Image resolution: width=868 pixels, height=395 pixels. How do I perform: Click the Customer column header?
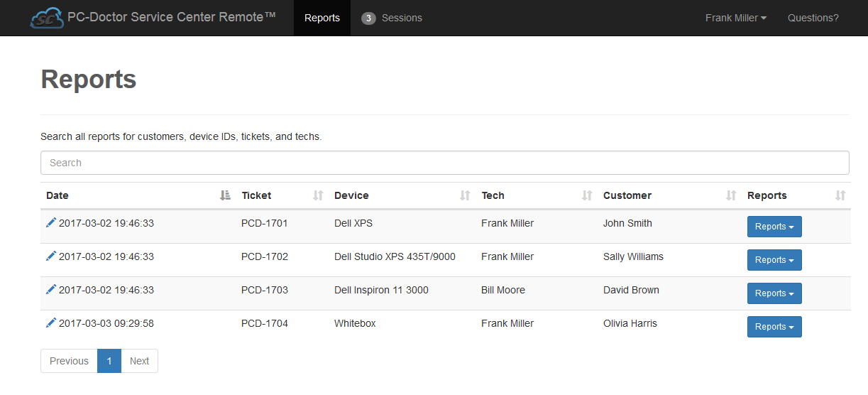pyautogui.click(x=669, y=195)
